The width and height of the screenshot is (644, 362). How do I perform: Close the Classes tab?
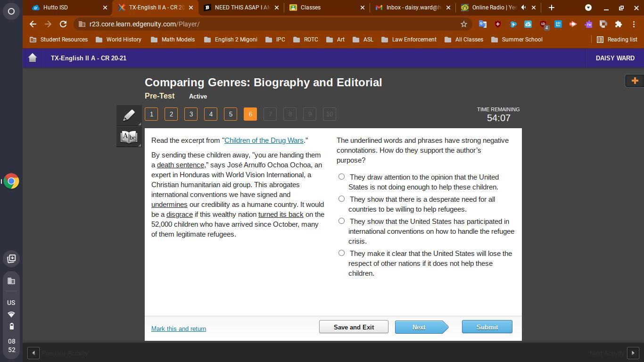tap(362, 8)
